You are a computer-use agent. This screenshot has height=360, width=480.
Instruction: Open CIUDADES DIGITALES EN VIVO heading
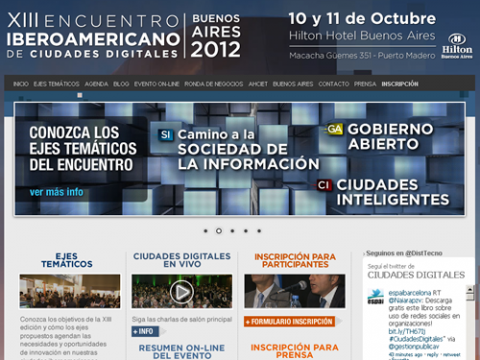182,260
